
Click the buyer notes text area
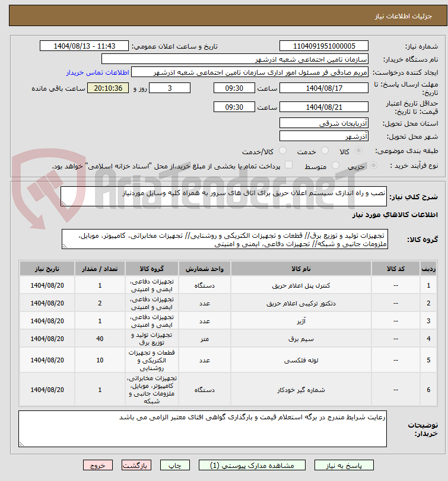202,429
